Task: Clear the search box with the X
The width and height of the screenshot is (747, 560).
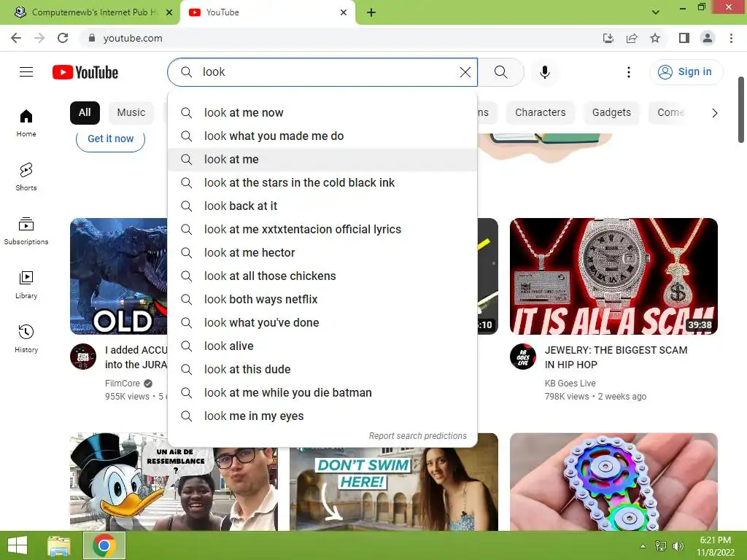Action: coord(465,72)
